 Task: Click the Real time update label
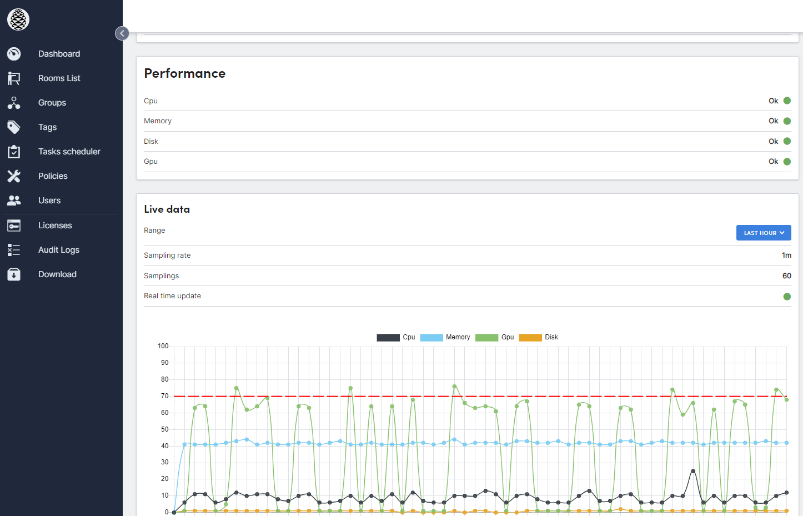tap(172, 296)
